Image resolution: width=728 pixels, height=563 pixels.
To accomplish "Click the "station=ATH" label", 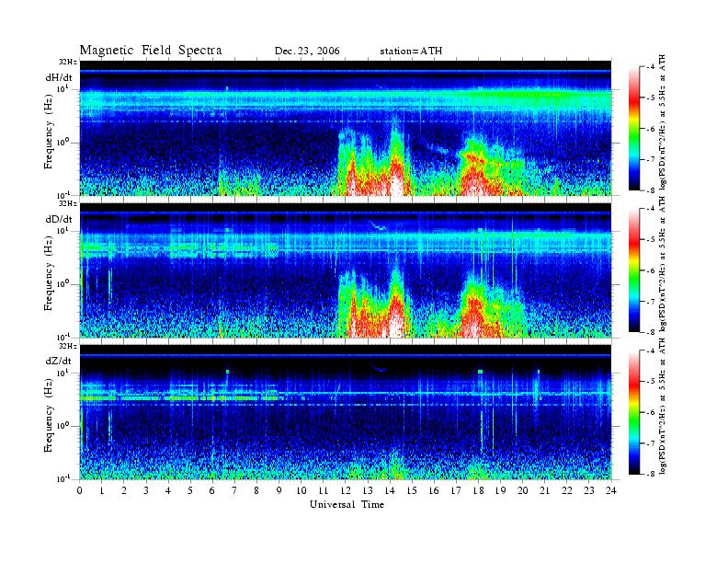I will pos(411,51).
